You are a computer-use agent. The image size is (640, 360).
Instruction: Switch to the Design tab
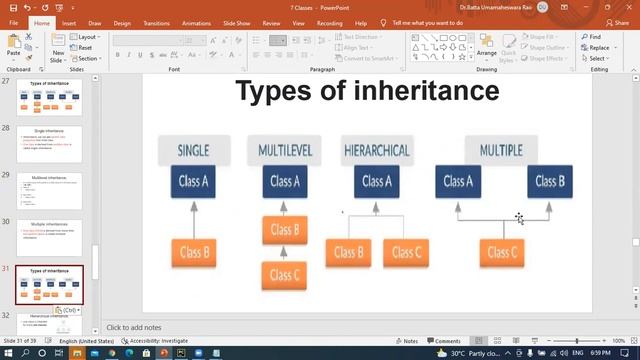[122, 23]
